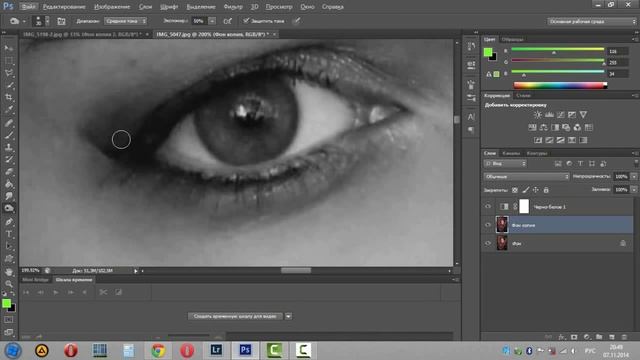
Task: Add a Channel Mixer adjustment
Action: (577, 127)
